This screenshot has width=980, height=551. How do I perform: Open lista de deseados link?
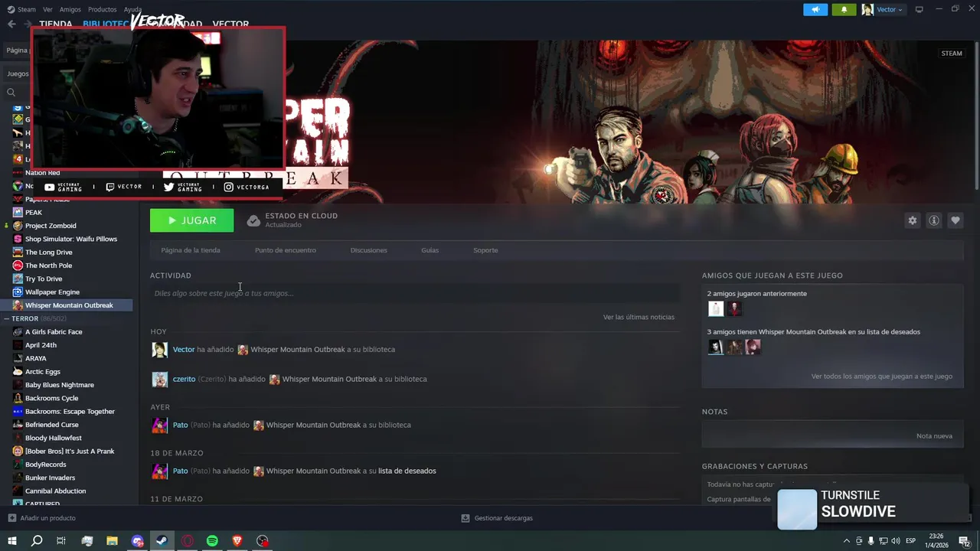(407, 471)
